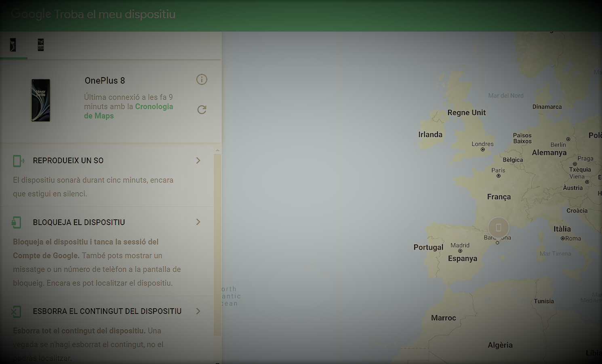Image resolution: width=602 pixels, height=364 pixels.
Task: Click the Algèria map label
Action: click(500, 345)
